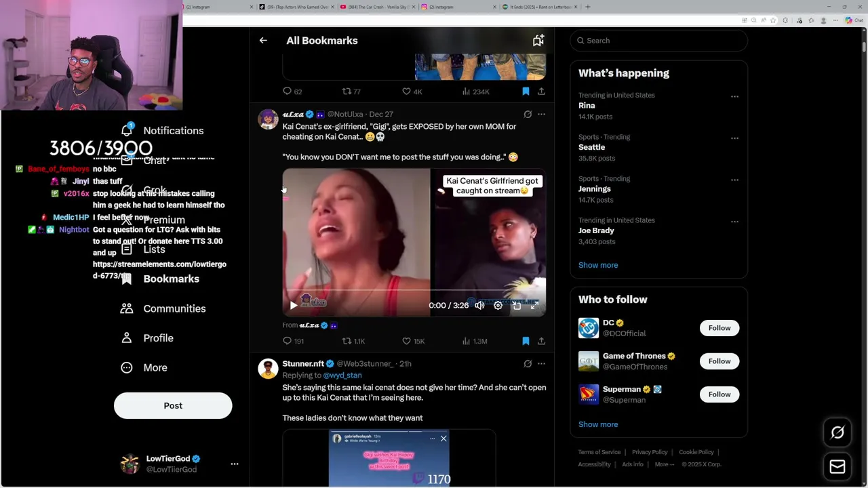Viewport: 868px width, 488px height.
Task: Select Bookmarks in the sidebar
Action: pos(160,279)
